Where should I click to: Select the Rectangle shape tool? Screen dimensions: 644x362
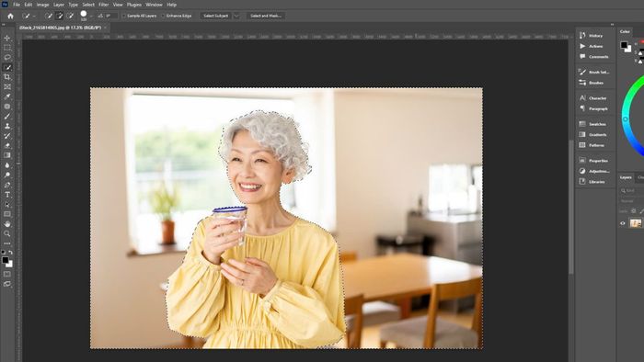tap(7, 214)
